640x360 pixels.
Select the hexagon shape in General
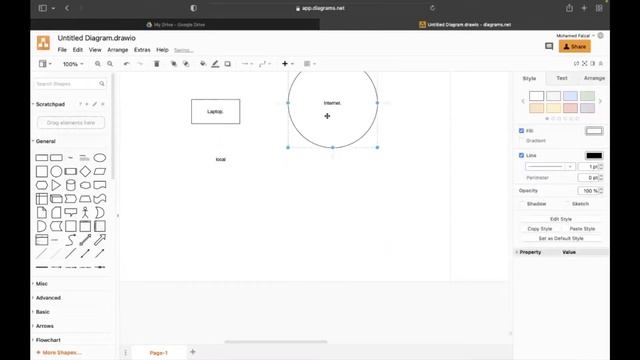point(42,185)
